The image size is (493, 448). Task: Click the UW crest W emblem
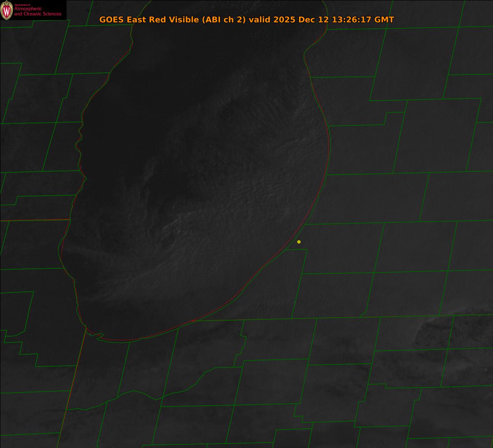7,11
